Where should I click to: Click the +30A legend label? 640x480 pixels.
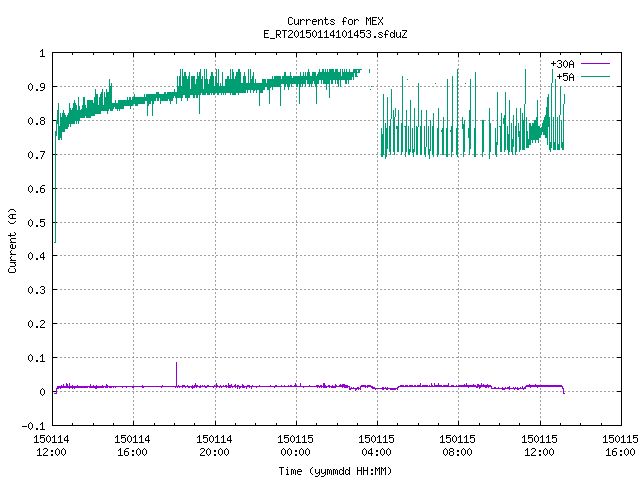562,64
